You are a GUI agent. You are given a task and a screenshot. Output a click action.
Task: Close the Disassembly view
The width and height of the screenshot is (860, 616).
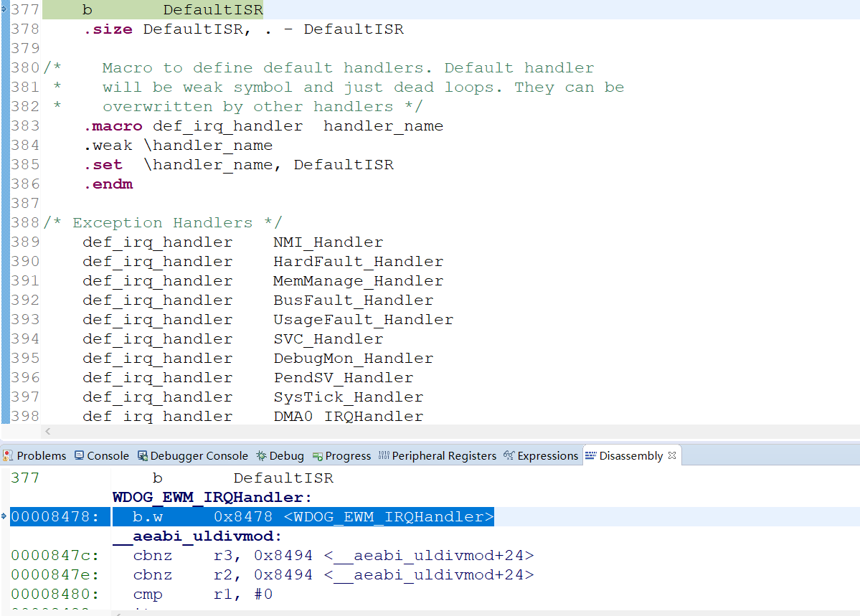671,454
